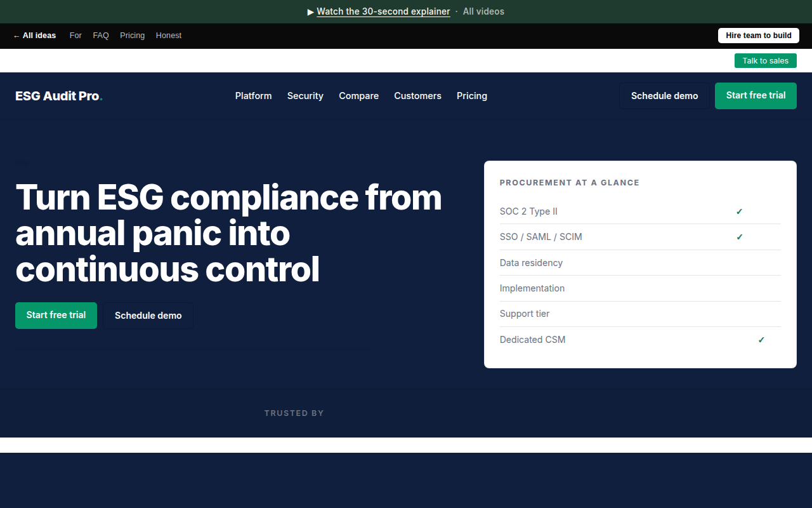Click the TRUSTED BY label
812x508 pixels.
tap(294, 413)
